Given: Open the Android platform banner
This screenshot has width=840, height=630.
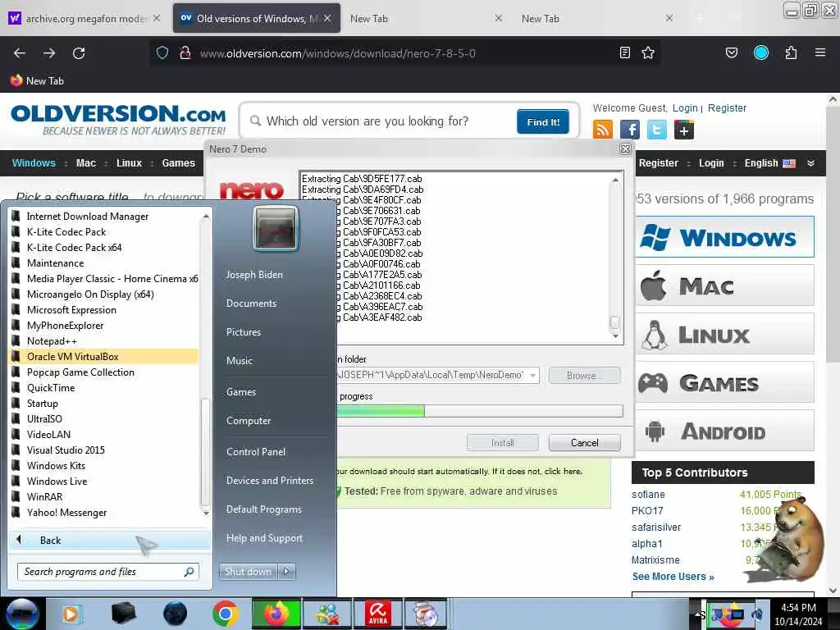Looking at the screenshot, I should [725, 431].
